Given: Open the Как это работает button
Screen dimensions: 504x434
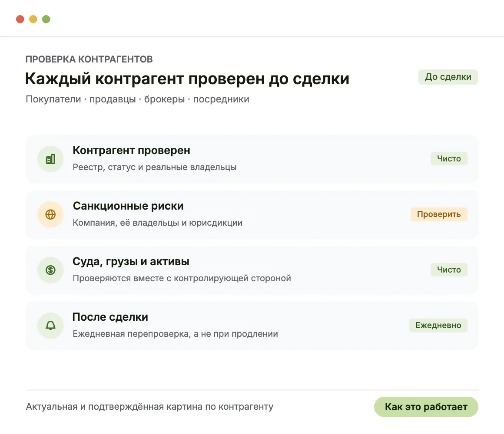Looking at the screenshot, I should [426, 407].
